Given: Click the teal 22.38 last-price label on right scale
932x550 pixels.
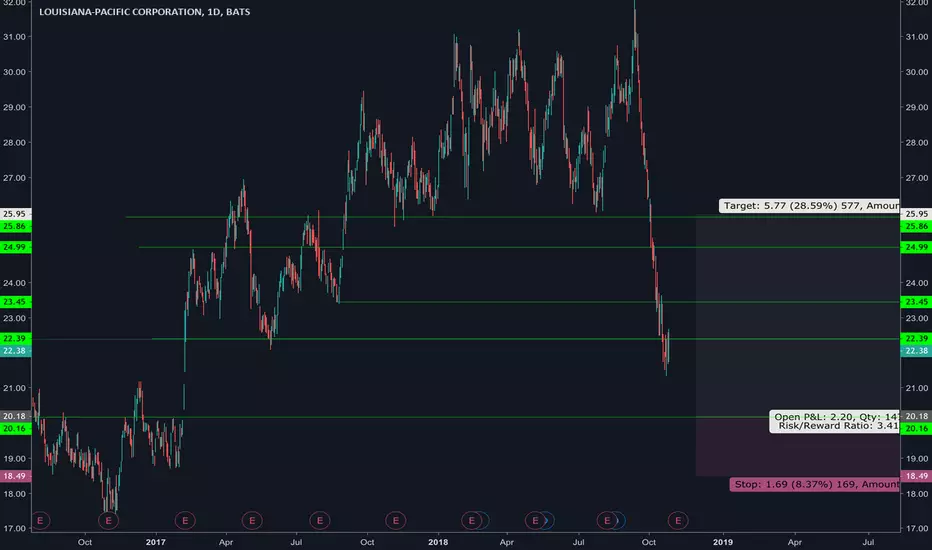Looking at the screenshot, I should point(916,351).
